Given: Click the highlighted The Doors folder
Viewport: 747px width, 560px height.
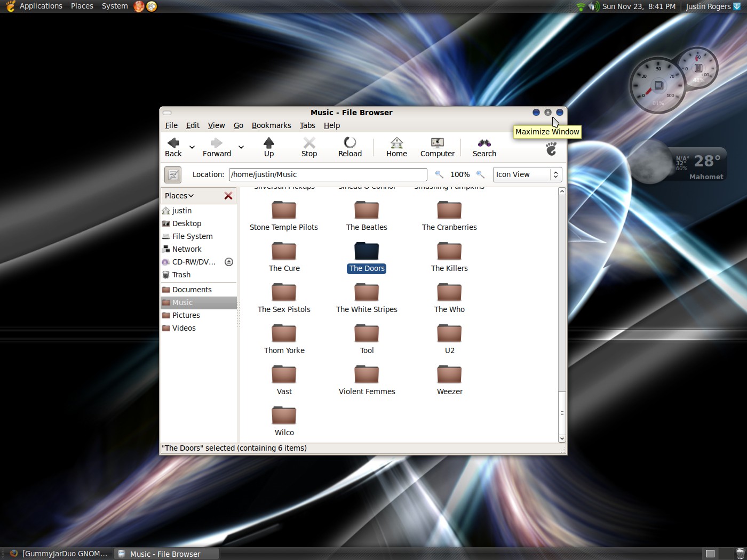Looking at the screenshot, I should pos(367,257).
